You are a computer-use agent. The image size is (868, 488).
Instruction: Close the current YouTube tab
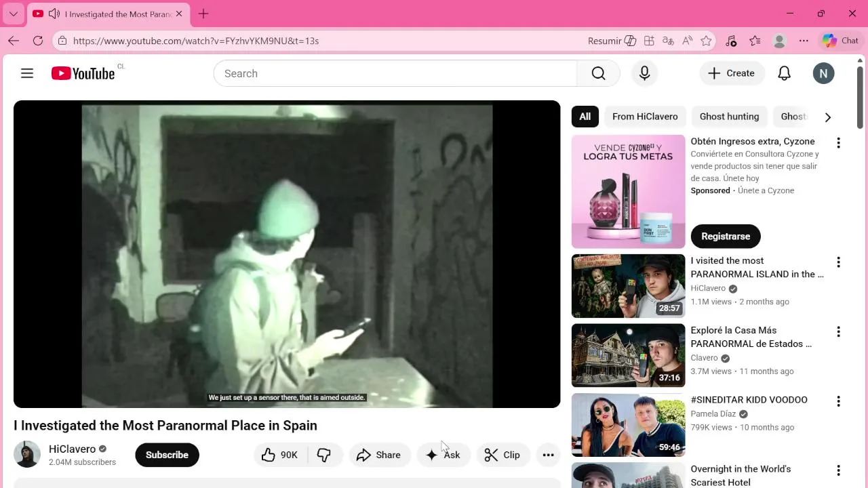click(x=179, y=14)
